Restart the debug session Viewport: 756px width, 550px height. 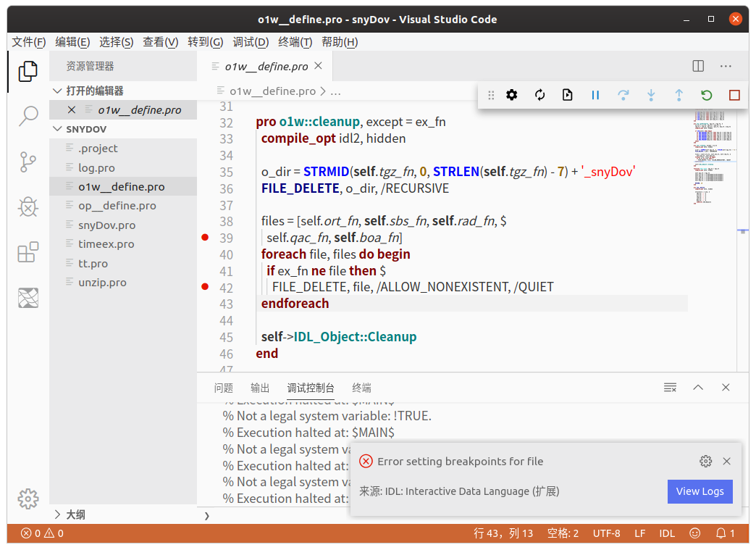(706, 95)
